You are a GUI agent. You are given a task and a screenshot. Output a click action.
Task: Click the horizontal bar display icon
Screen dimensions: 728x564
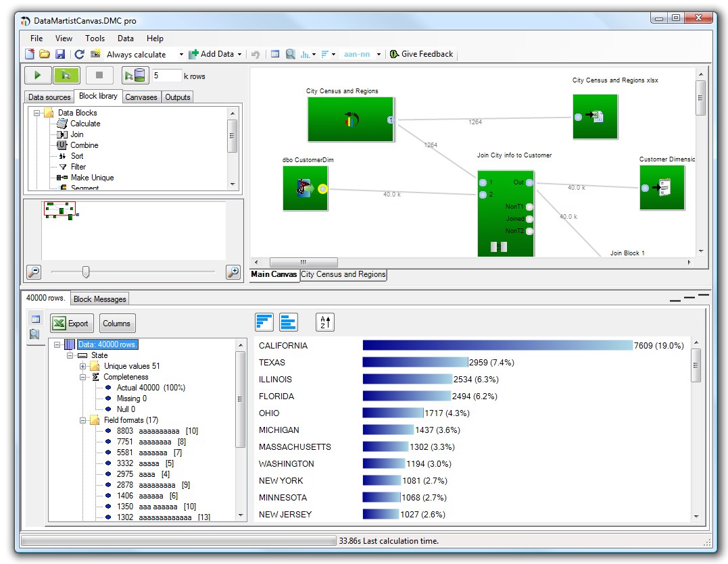point(289,322)
